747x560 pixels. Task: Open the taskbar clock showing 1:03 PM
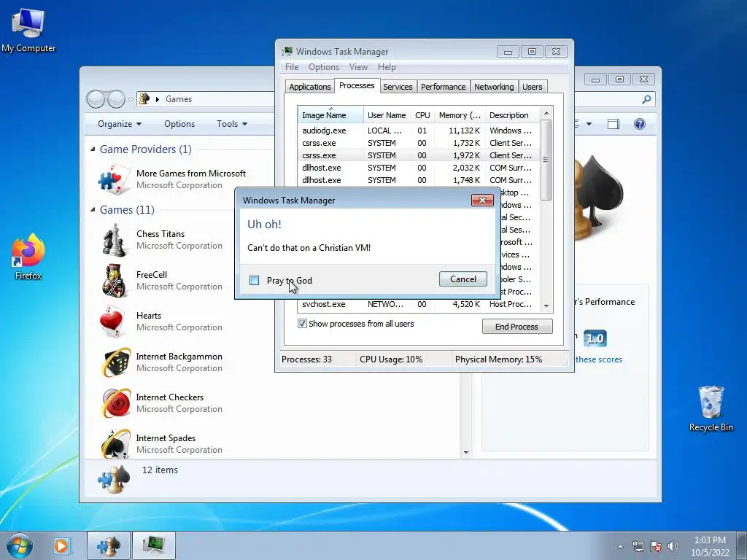point(710,546)
